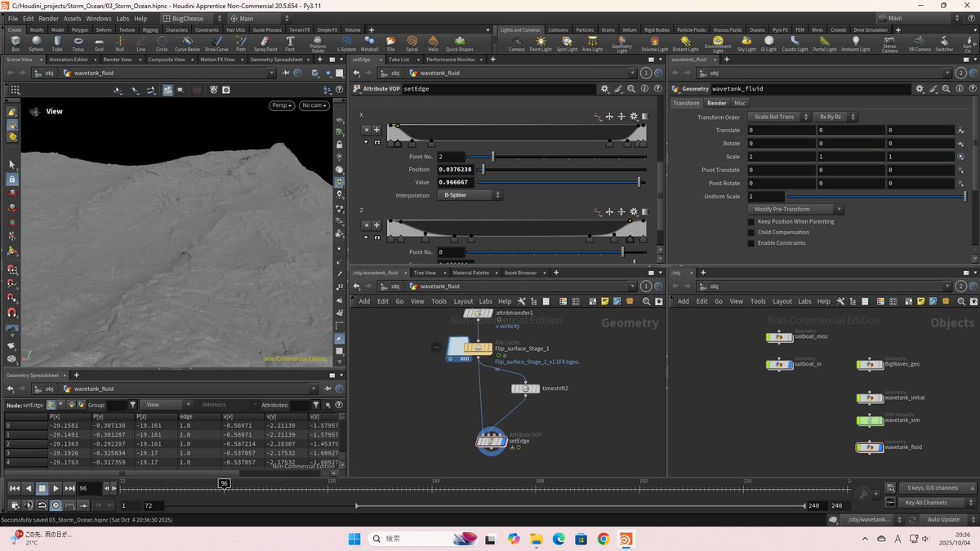Select the Spray Paint shelf tool
The height and width of the screenshot is (551, 980).
point(267,42)
